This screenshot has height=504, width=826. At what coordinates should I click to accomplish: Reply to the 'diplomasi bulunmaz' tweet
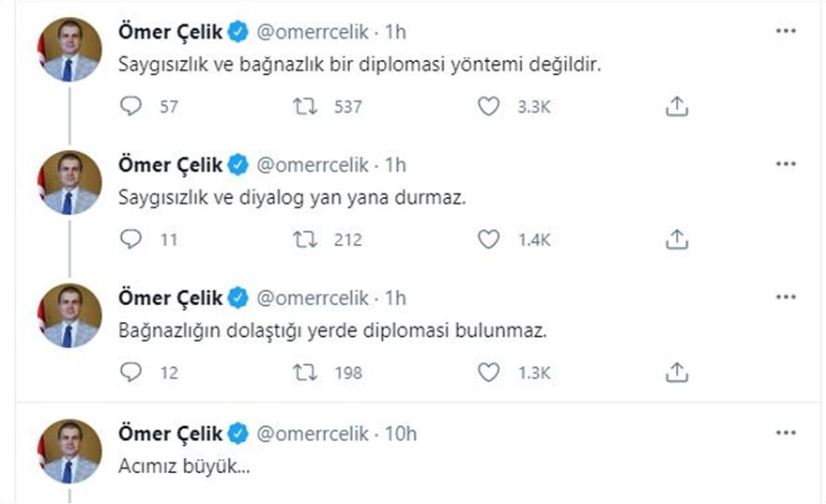pos(132,374)
